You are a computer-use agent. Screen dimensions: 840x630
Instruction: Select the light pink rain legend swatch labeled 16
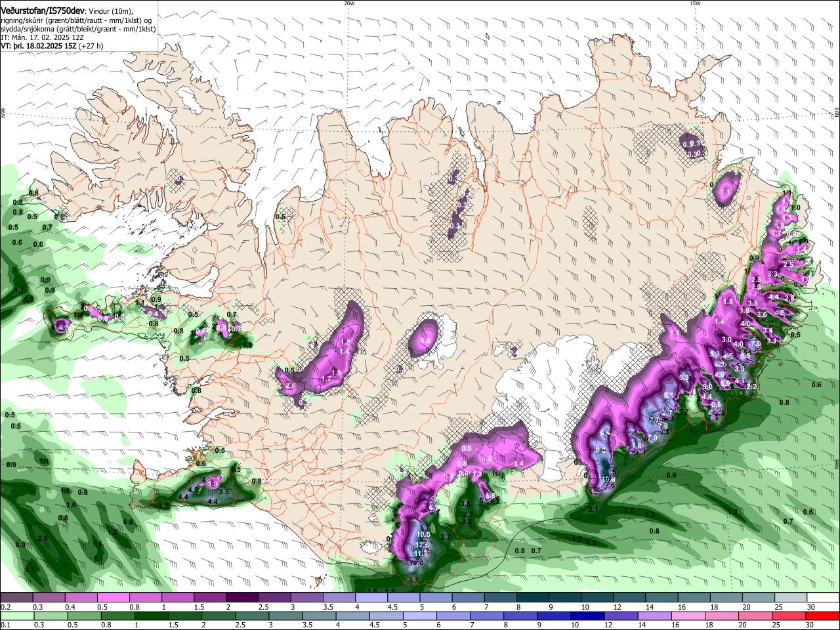[689, 616]
